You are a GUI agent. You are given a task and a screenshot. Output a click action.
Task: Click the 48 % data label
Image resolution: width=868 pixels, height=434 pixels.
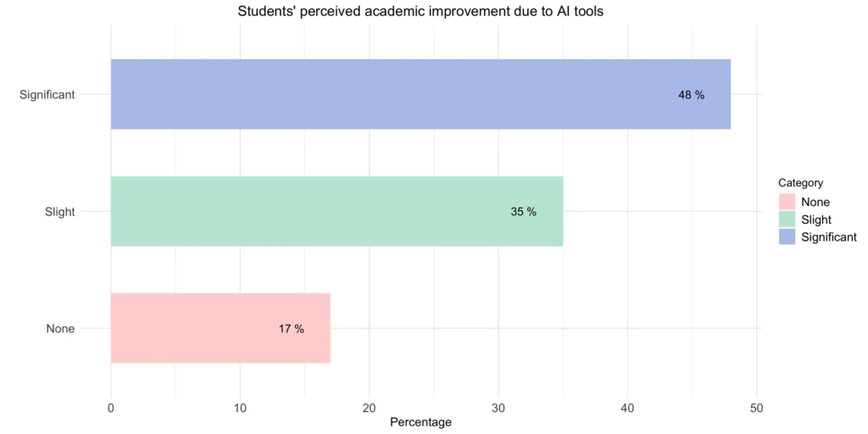pos(692,95)
